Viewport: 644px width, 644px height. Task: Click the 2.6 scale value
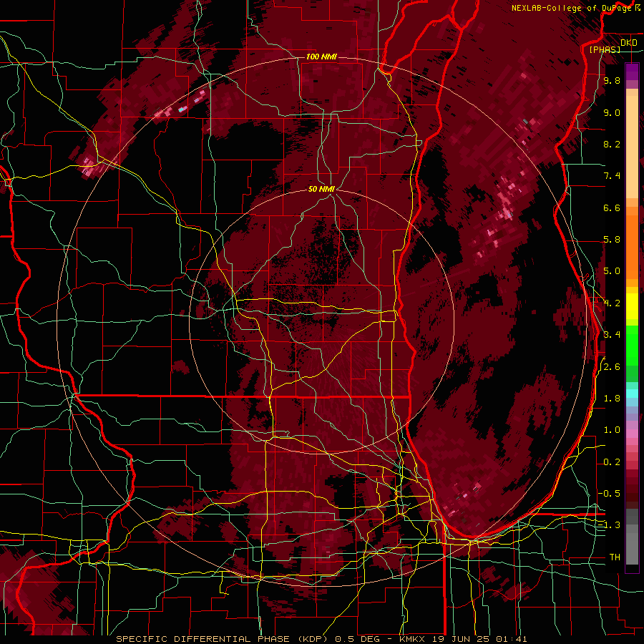click(x=612, y=367)
